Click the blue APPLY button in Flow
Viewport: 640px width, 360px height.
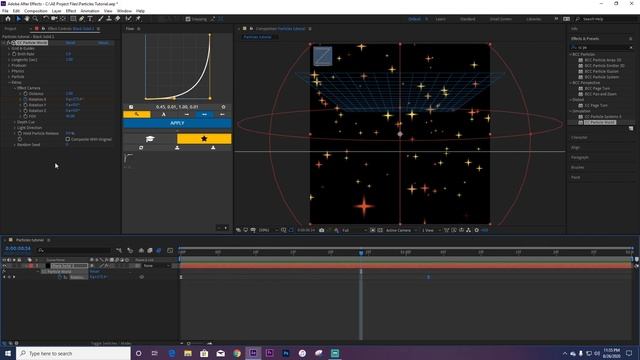pyautogui.click(x=177, y=123)
